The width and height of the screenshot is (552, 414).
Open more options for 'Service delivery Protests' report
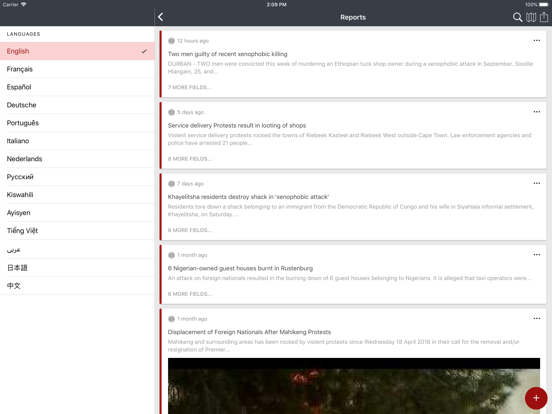(537, 112)
